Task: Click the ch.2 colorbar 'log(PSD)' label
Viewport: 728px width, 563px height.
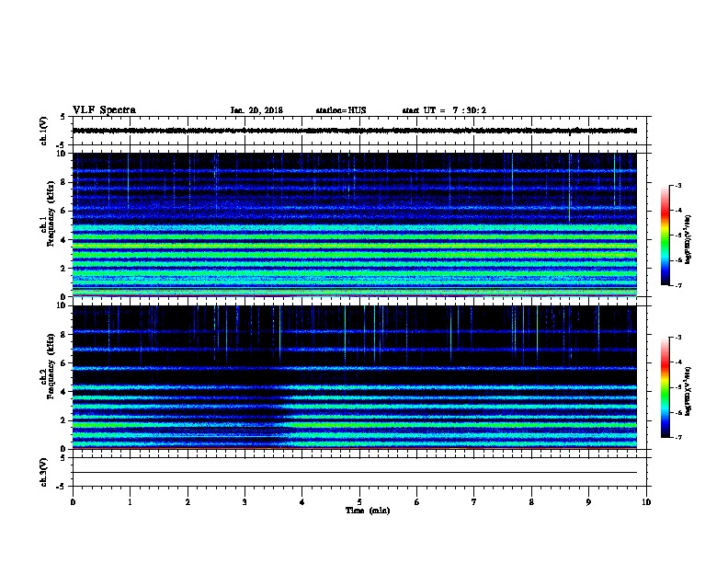Action: click(688, 391)
